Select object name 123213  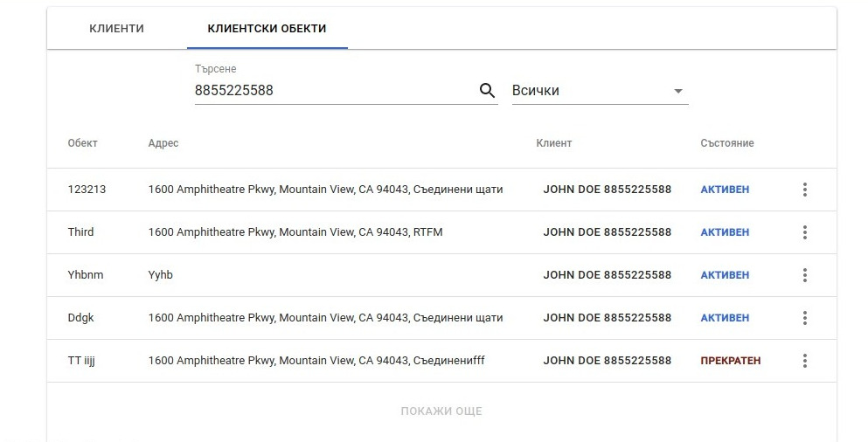coord(87,190)
